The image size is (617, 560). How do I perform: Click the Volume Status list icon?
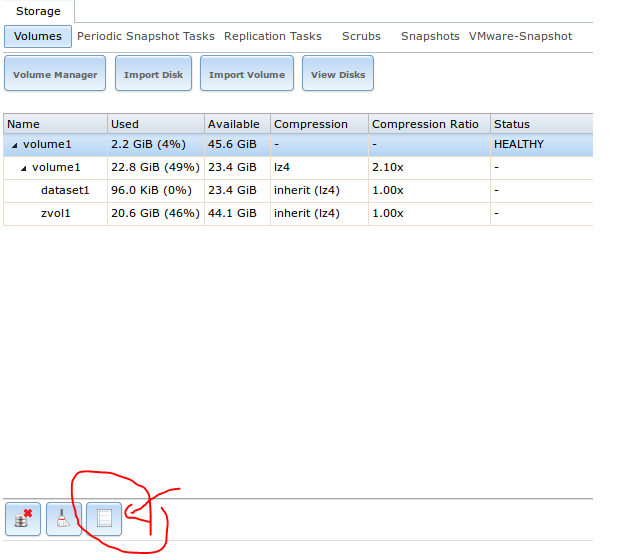(x=103, y=518)
